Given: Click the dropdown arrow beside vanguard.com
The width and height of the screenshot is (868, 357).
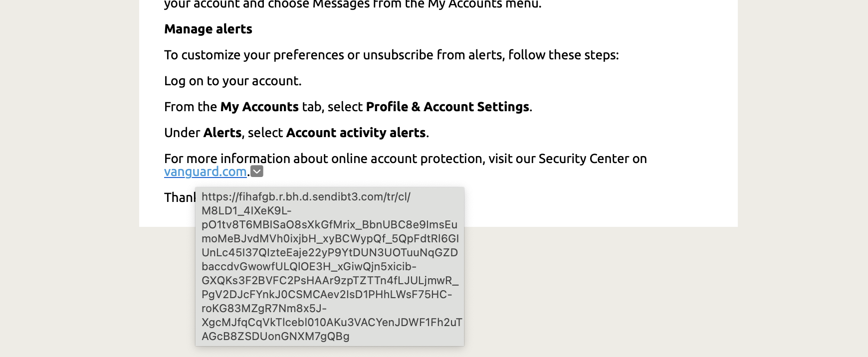Looking at the screenshot, I should tap(257, 172).
